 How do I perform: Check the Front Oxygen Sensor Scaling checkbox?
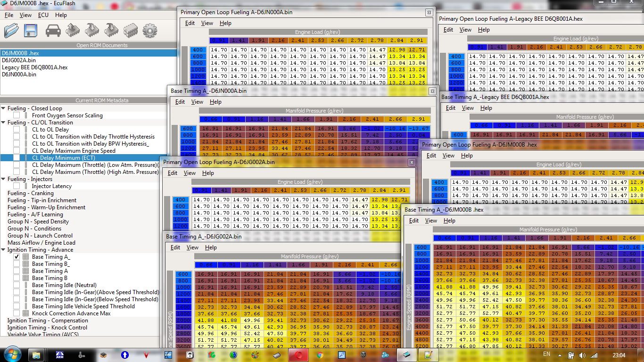(x=17, y=115)
